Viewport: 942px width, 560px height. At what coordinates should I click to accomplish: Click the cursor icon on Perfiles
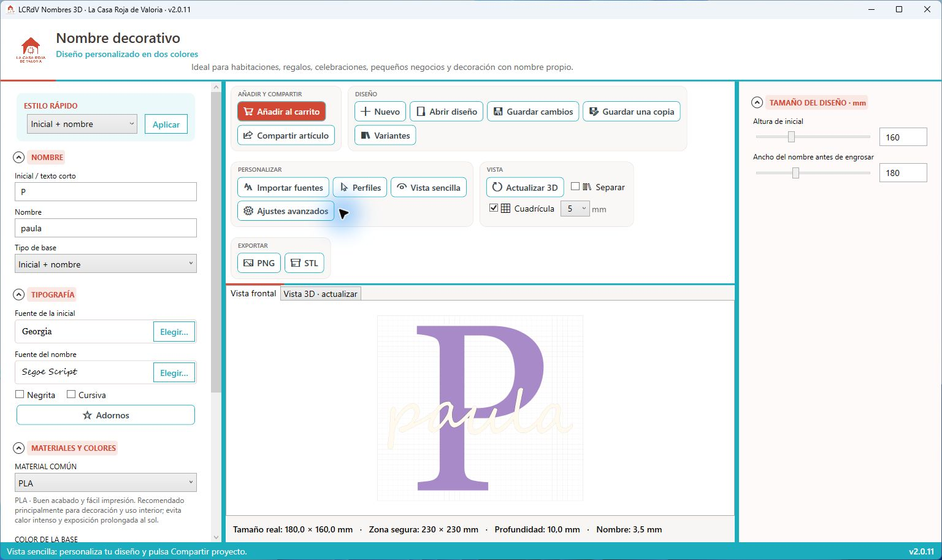[x=344, y=188]
